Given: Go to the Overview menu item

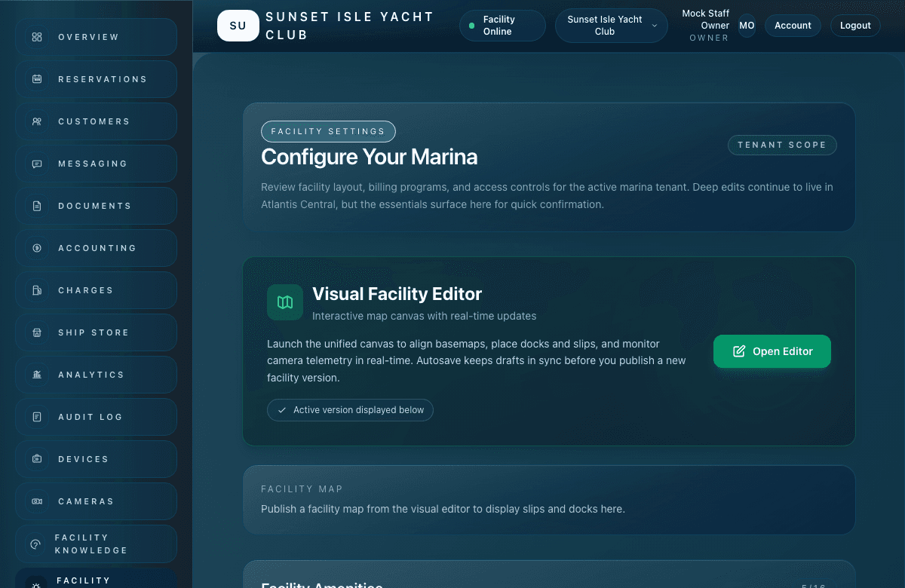Looking at the screenshot, I should [x=96, y=37].
